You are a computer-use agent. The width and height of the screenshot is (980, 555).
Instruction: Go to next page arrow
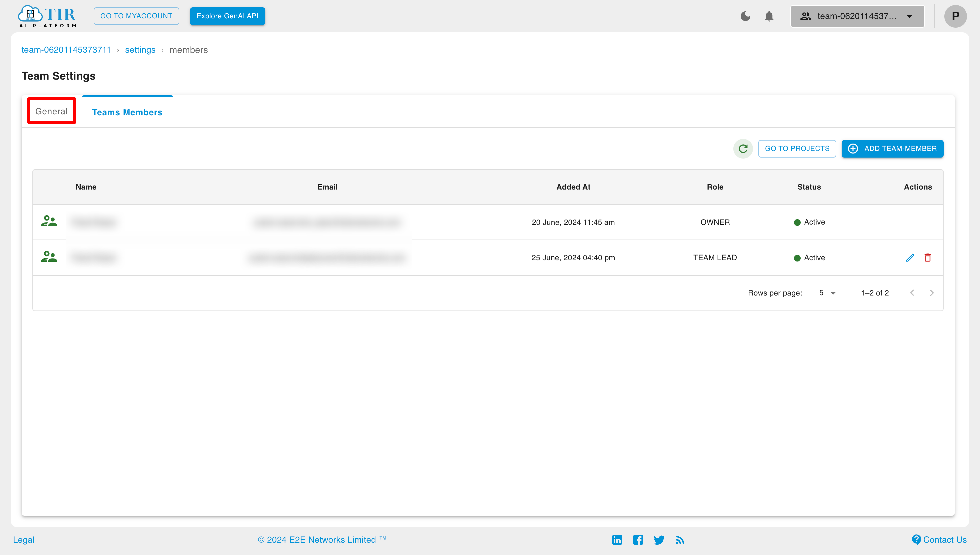[x=932, y=293]
